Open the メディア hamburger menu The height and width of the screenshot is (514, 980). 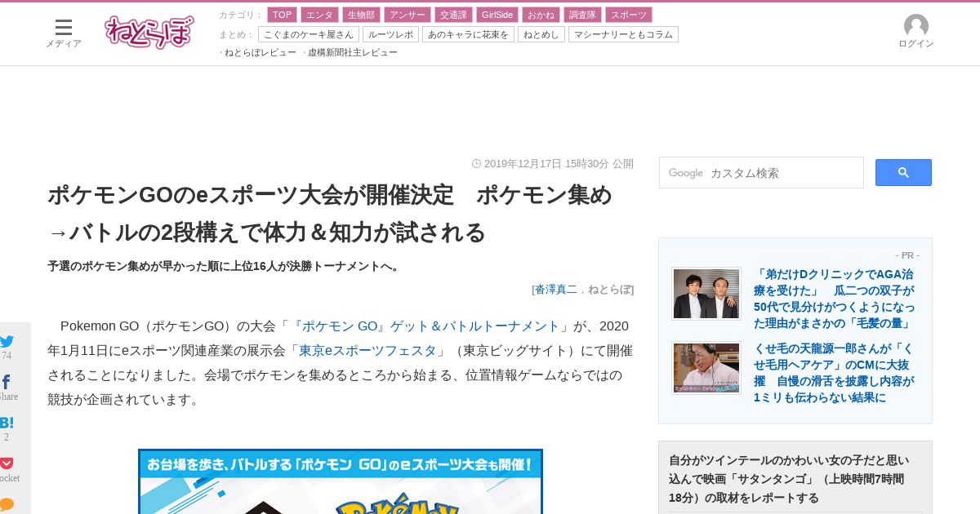(x=63, y=33)
